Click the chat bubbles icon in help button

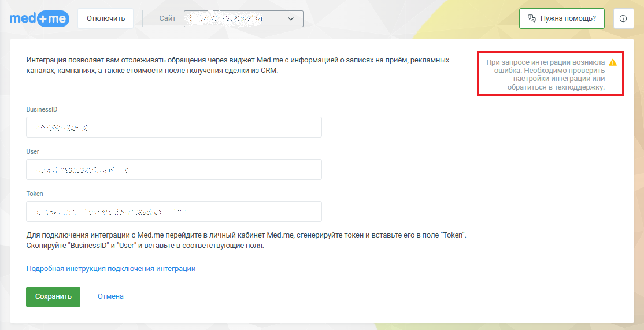532,18
